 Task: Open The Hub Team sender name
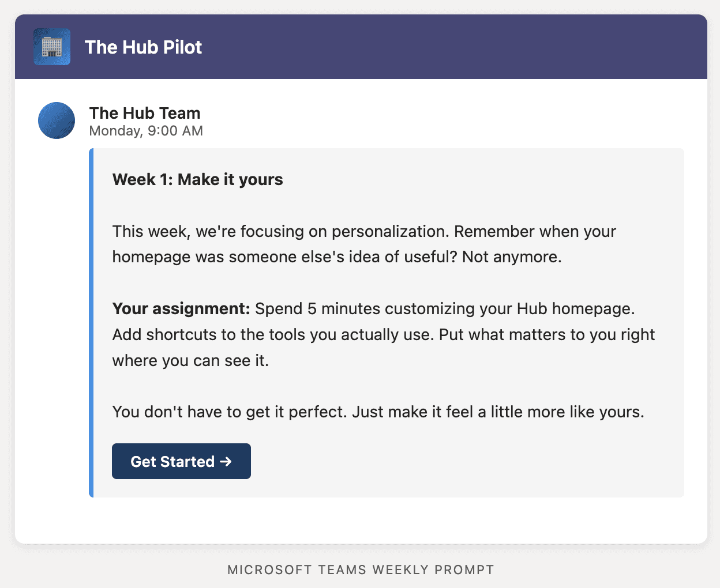click(x=145, y=113)
